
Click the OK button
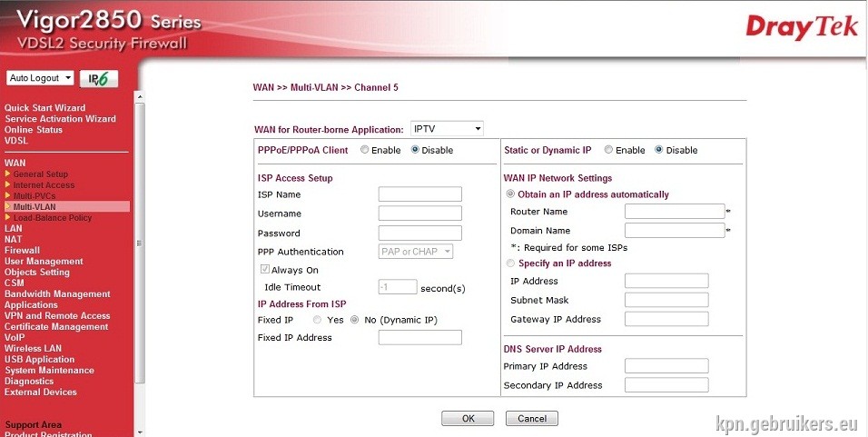pos(468,418)
